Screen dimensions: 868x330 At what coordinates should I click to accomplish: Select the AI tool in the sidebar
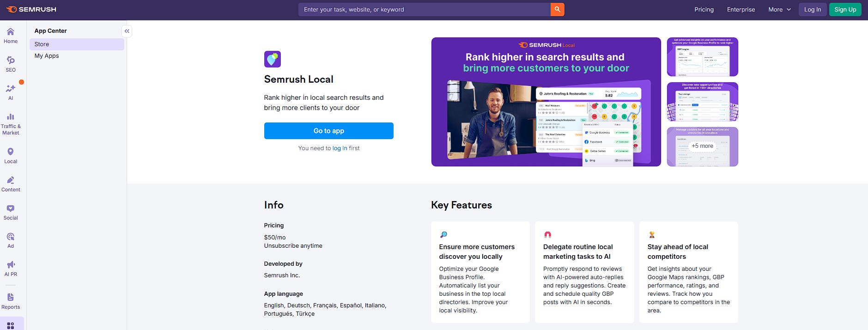pyautogui.click(x=11, y=91)
